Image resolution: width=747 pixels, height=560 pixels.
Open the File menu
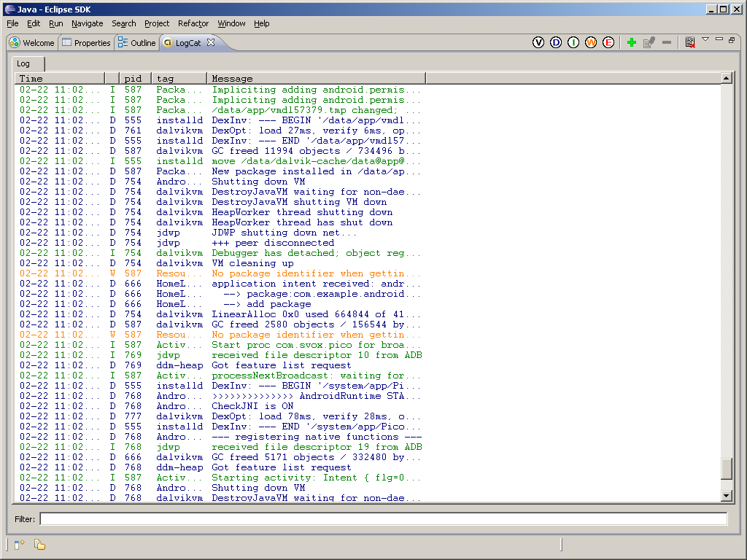(x=12, y=23)
